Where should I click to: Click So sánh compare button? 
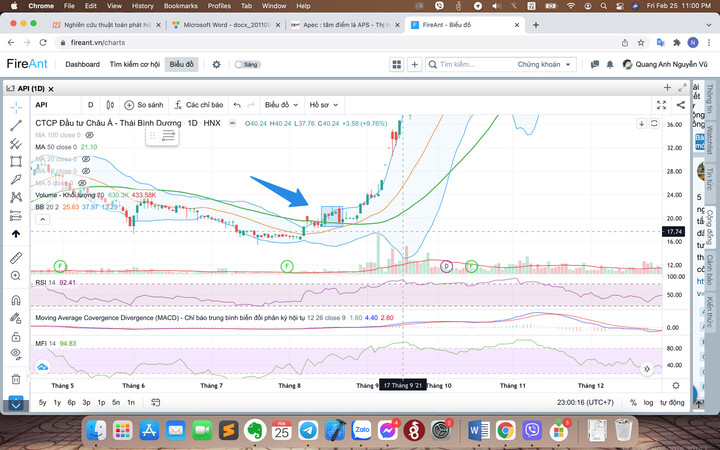(144, 105)
